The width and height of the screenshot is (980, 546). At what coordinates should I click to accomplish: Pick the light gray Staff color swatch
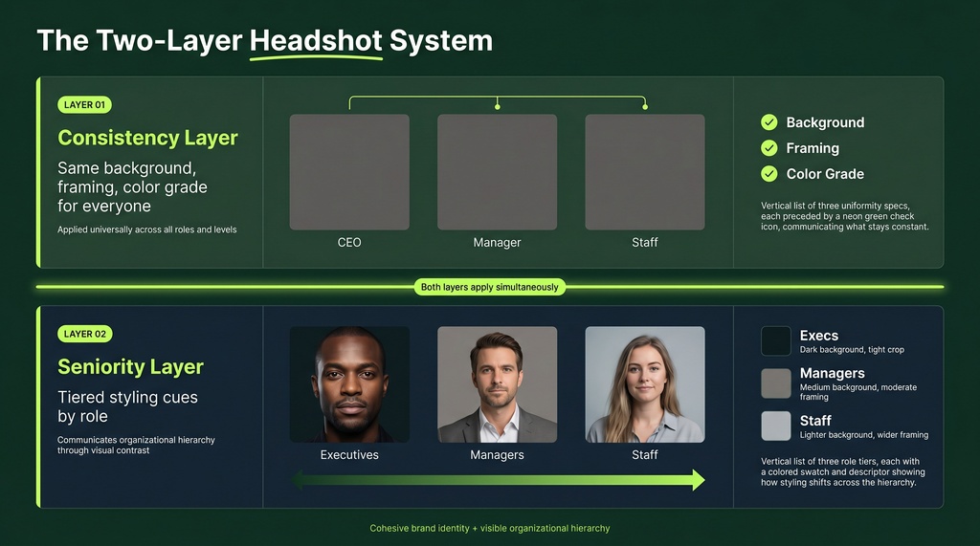[x=775, y=426]
